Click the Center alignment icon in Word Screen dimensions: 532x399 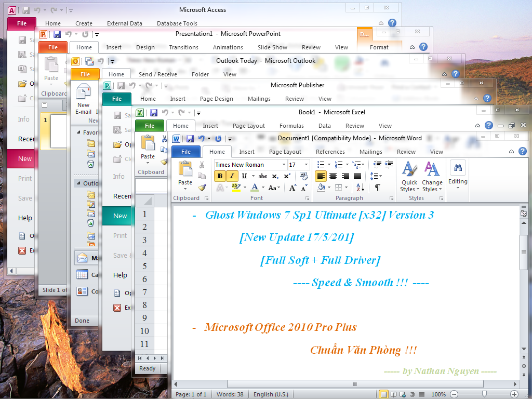[333, 176]
